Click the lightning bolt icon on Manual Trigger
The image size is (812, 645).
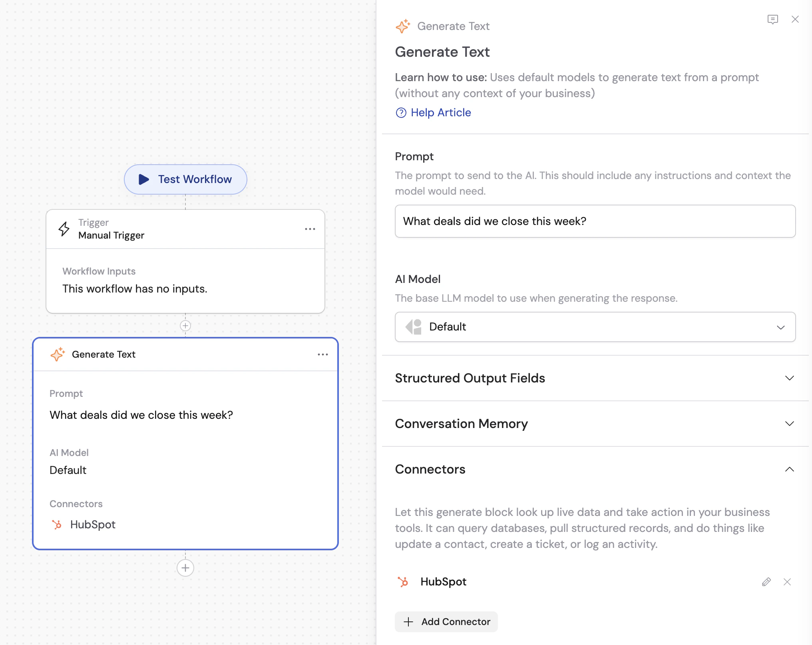[64, 229]
